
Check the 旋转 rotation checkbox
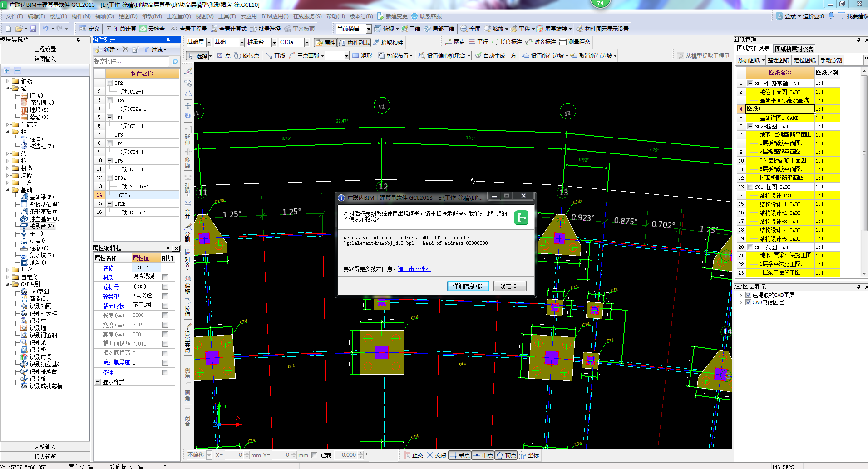coord(314,455)
